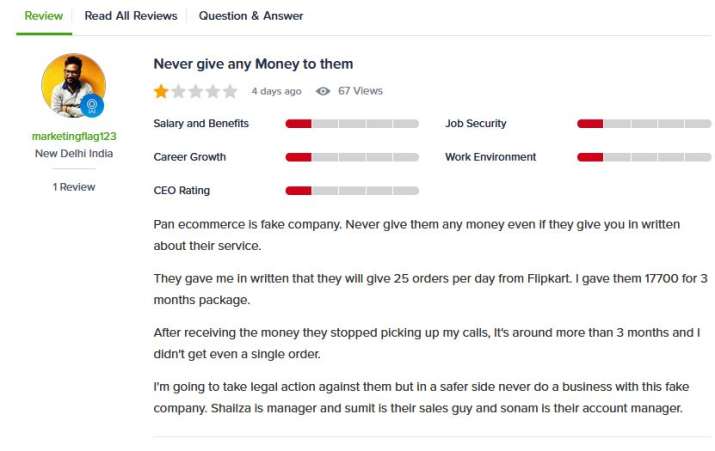Click the CEO Rating bar
Image resolution: width=715 pixels, height=451 pixels.
point(352,191)
